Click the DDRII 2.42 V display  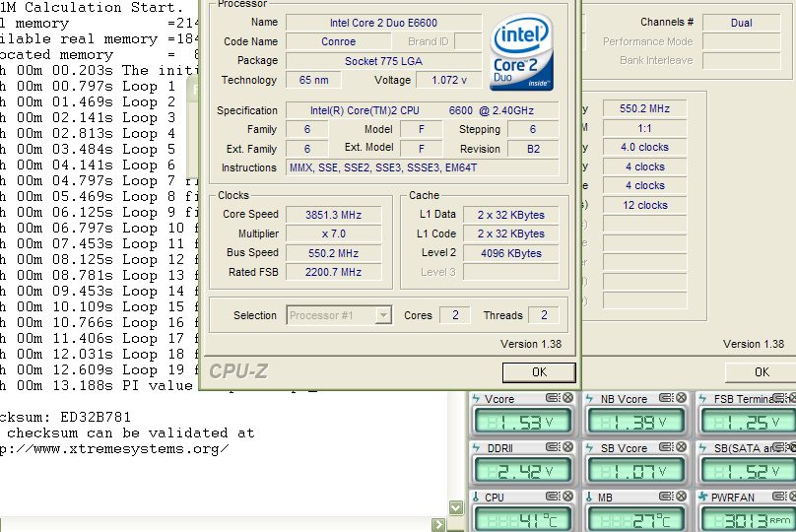pos(522,471)
